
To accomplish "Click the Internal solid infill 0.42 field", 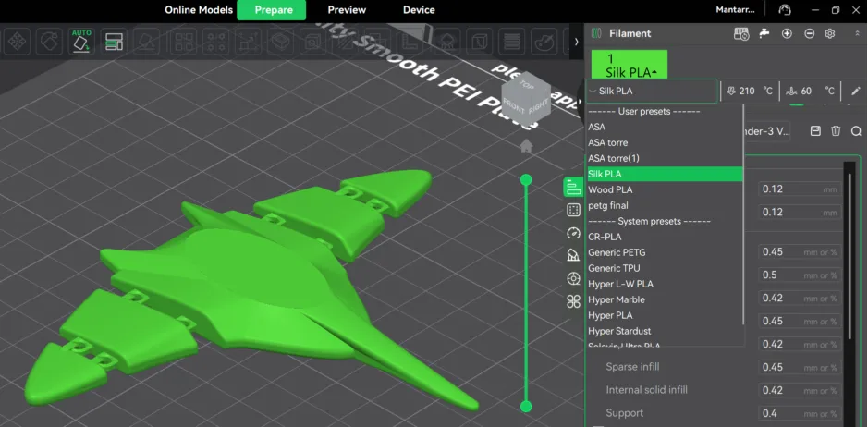I will 800,390.
